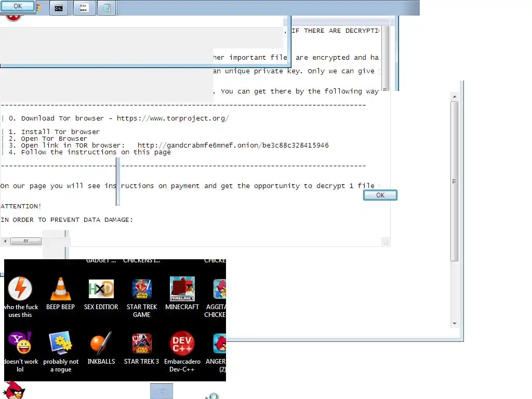Click the '2. Open Tor Browser' line
This screenshot has width=532, height=399.
tap(48, 138)
